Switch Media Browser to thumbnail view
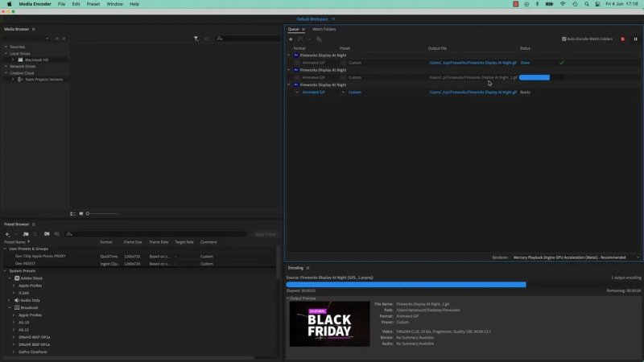The height and width of the screenshot is (362, 644). tap(81, 214)
